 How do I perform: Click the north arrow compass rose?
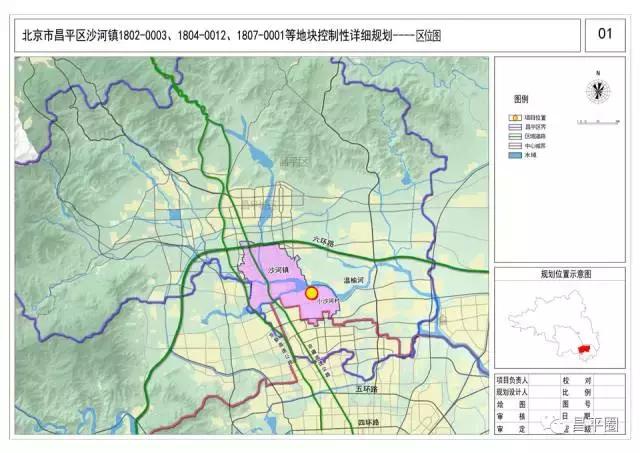(598, 91)
